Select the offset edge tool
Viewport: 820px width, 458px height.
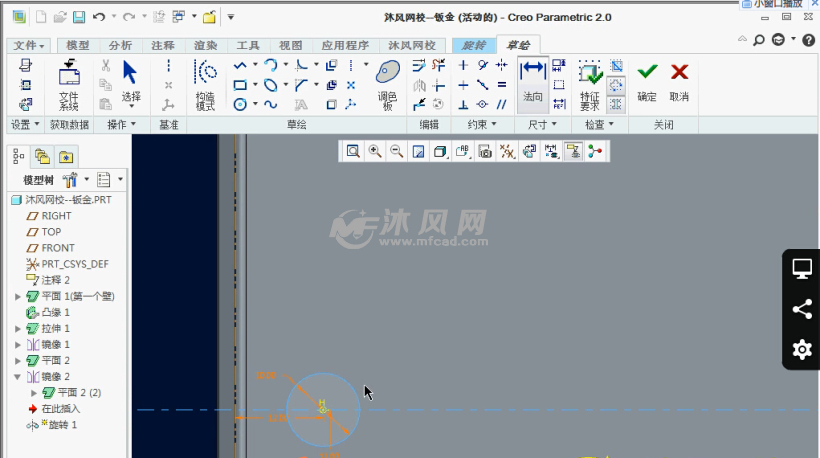point(331,65)
